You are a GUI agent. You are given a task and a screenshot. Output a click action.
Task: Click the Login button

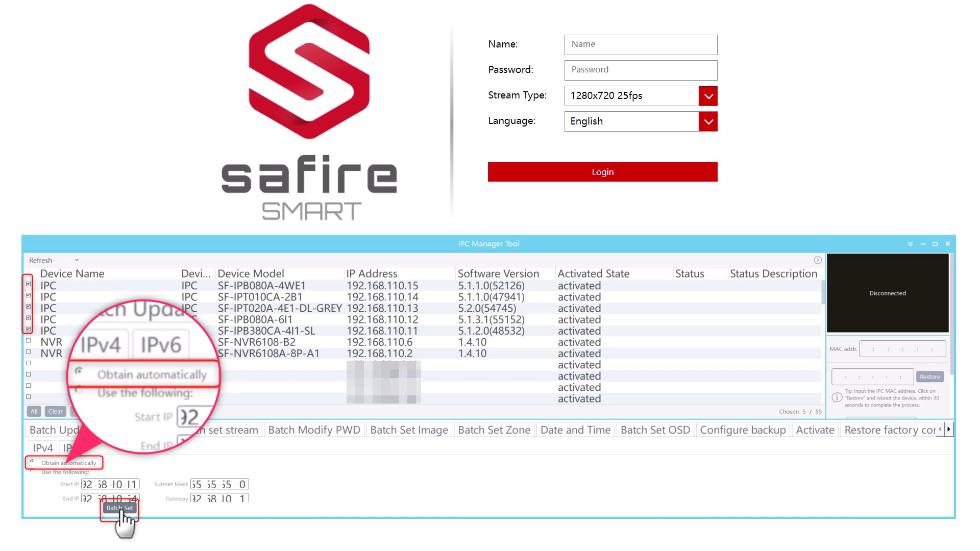point(602,172)
